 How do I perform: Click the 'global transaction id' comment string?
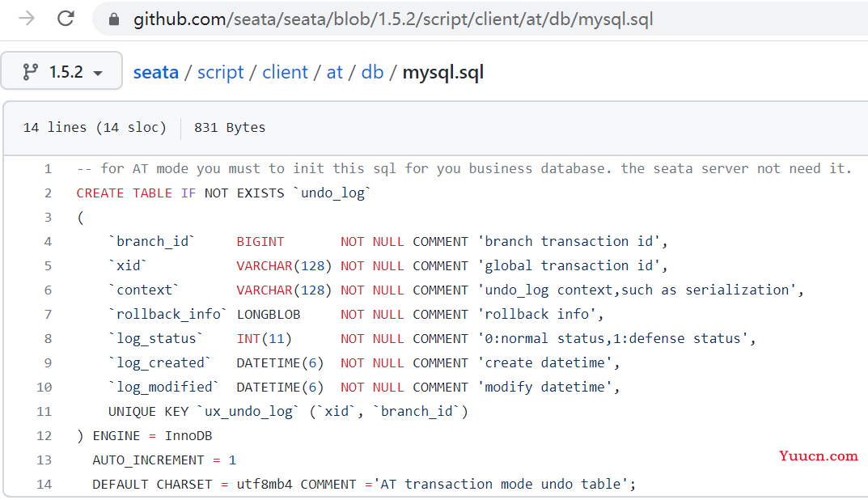[x=569, y=266]
